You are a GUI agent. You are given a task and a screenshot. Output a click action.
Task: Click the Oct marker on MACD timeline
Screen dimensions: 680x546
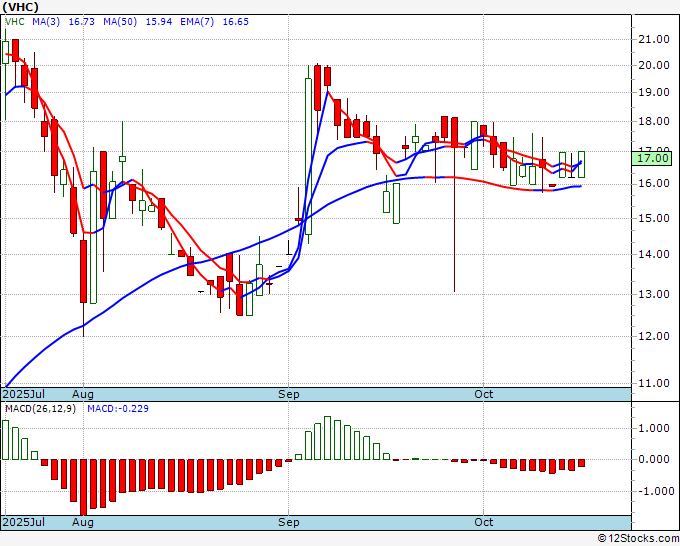pos(483,522)
